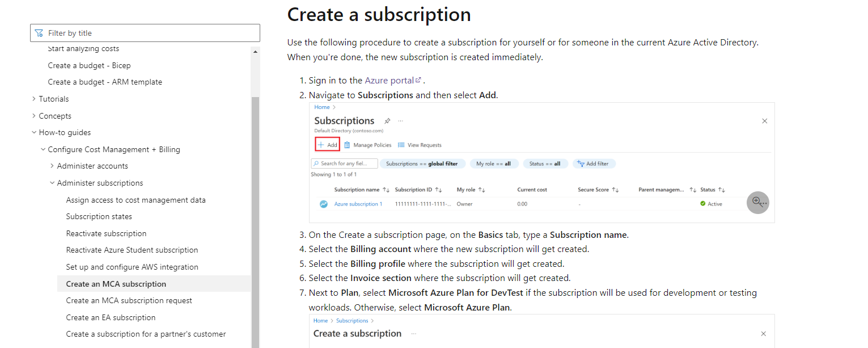Select Create an EA subscription

point(111,317)
